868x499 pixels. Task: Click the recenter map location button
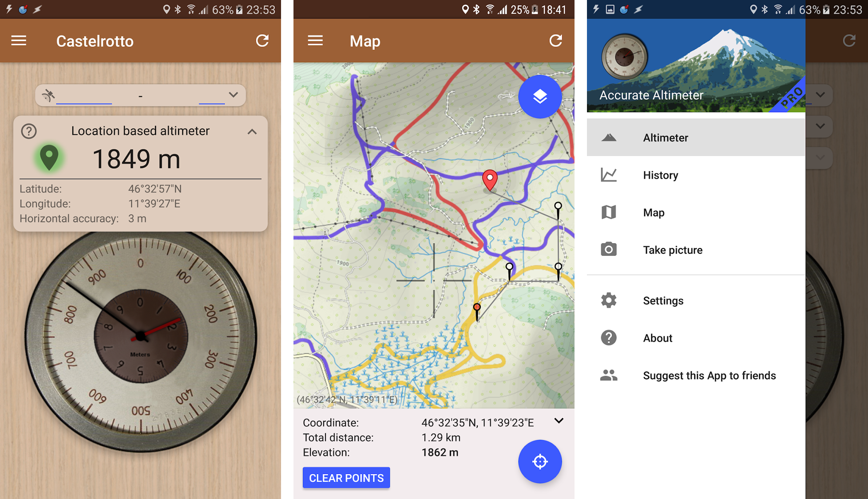[540, 461]
